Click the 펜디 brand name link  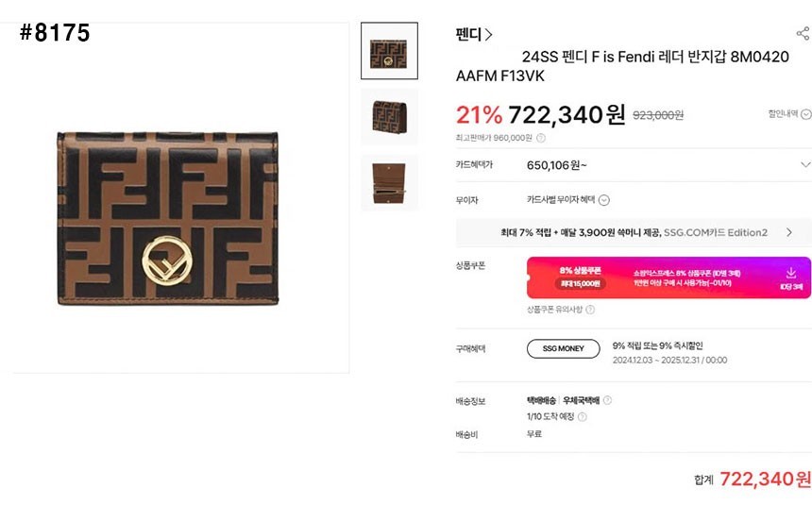click(468, 35)
